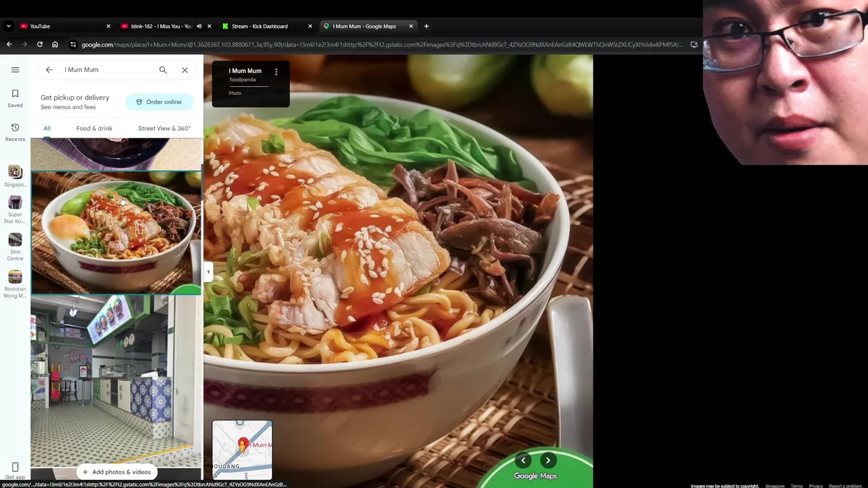Collapse the side panel with the arrow handle
This screenshot has width=868, height=488.
coord(208,271)
